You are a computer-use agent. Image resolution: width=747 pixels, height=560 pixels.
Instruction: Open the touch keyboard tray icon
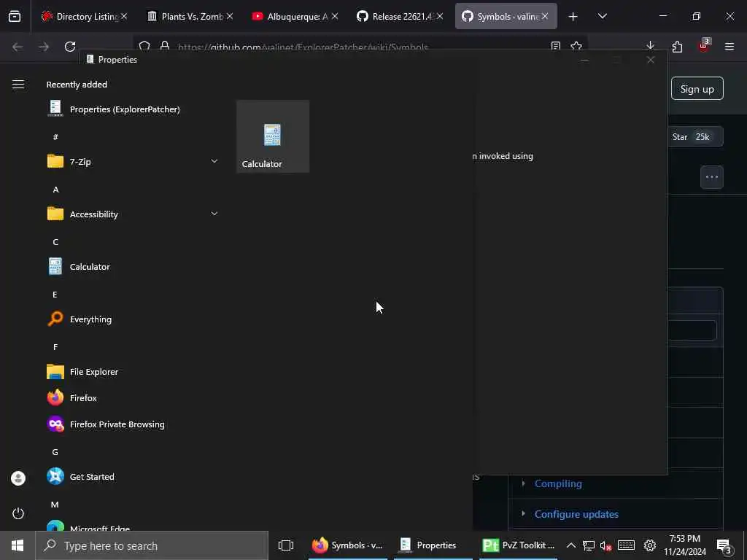pyautogui.click(x=626, y=545)
